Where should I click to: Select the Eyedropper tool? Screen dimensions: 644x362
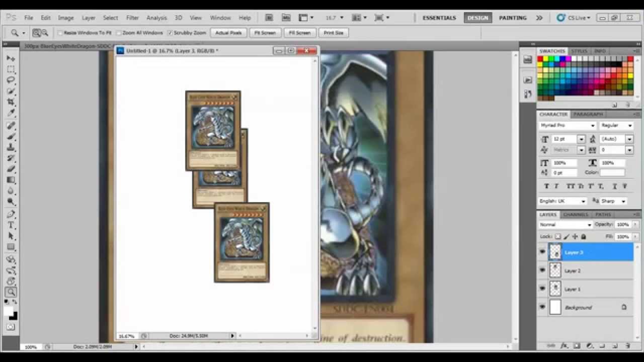11,114
